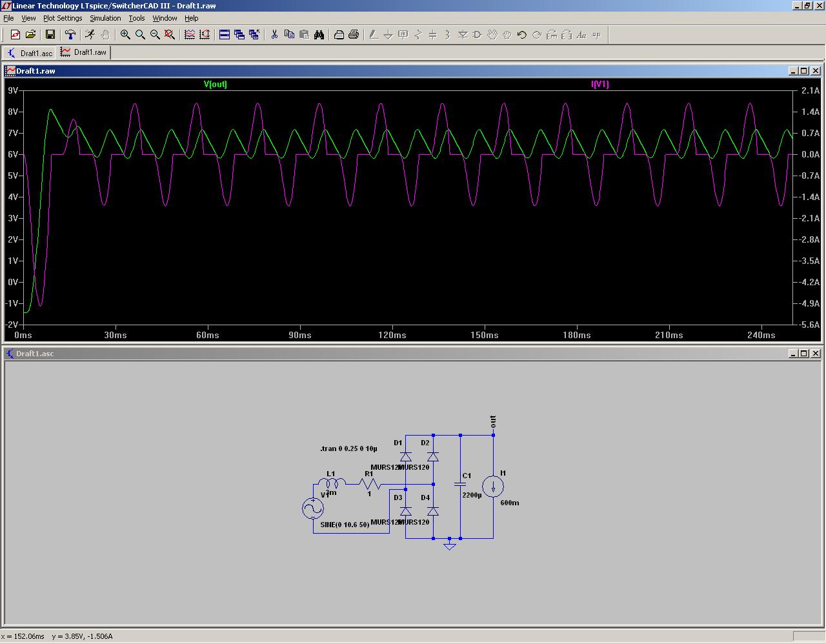
Task: Save the file with the floppy disk icon
Action: click(x=50, y=35)
